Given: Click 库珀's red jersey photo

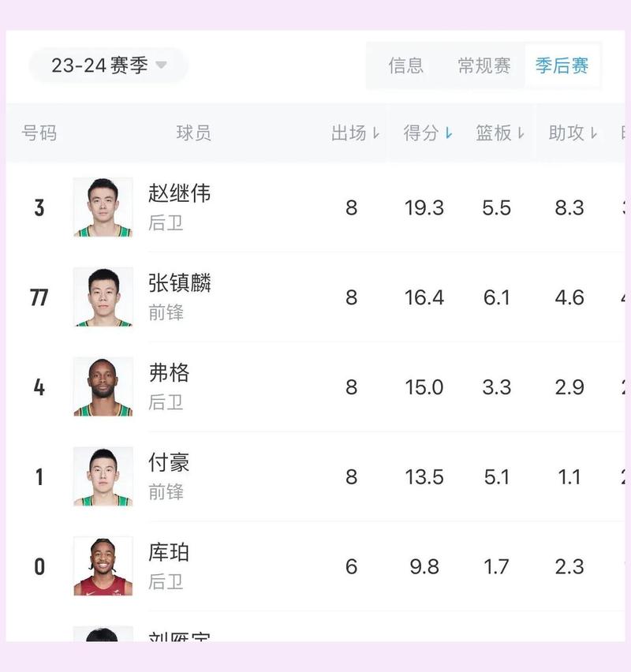Looking at the screenshot, I should coord(103,565).
